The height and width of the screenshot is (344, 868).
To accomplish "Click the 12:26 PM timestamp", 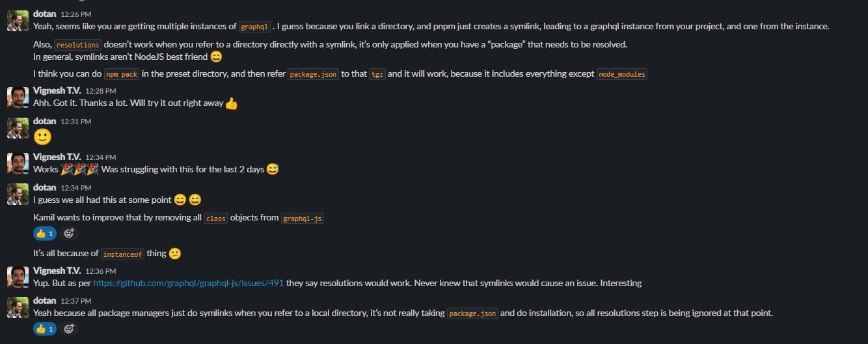I will tap(75, 14).
